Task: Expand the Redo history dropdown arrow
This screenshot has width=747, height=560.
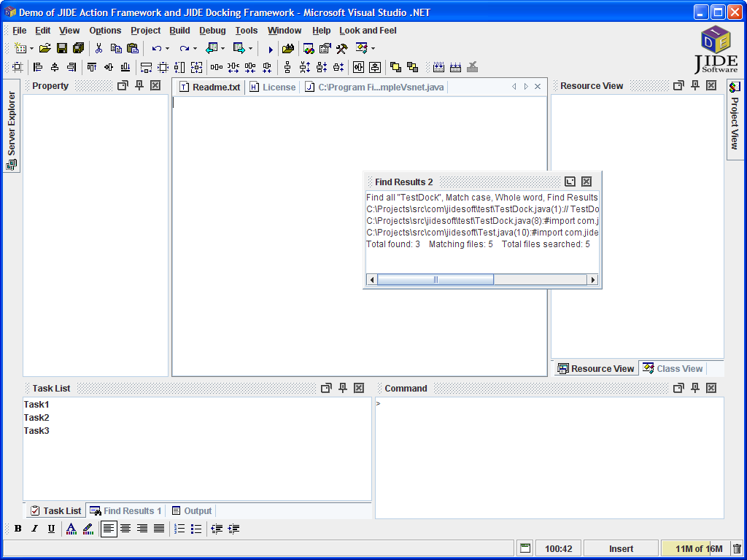Action: tap(195, 49)
